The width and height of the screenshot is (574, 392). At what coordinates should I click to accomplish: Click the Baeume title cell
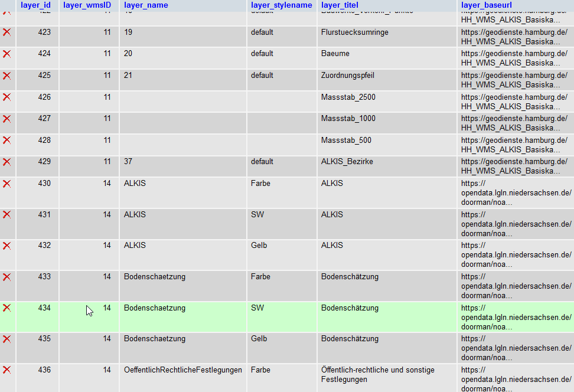tap(335, 54)
